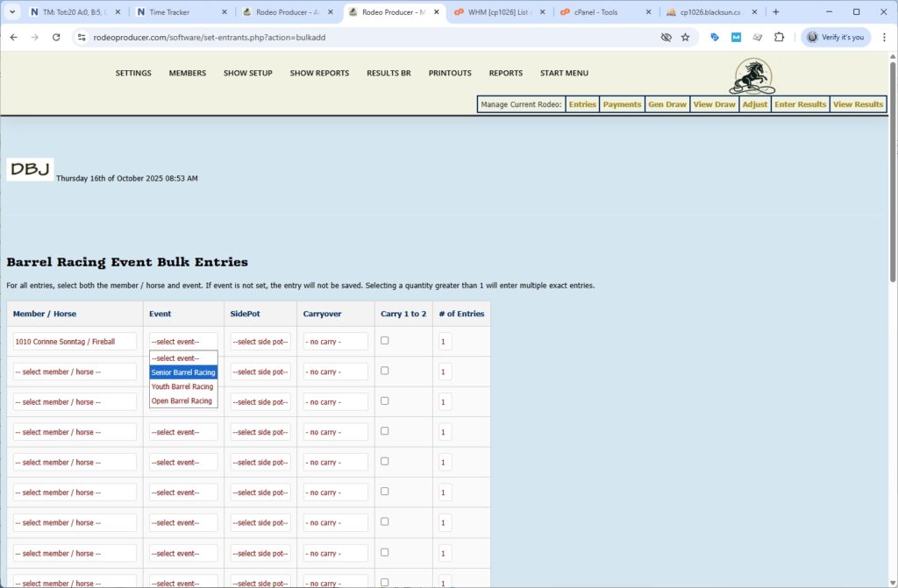Click the blue price-tag extension icon

point(714,38)
